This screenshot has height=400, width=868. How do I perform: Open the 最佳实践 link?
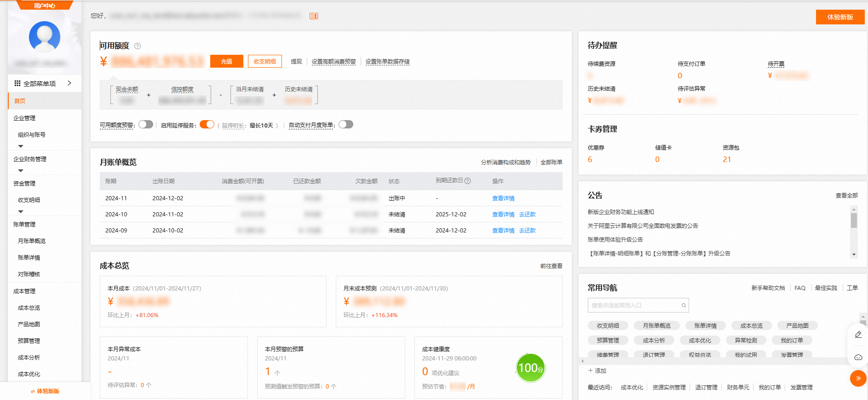click(826, 288)
